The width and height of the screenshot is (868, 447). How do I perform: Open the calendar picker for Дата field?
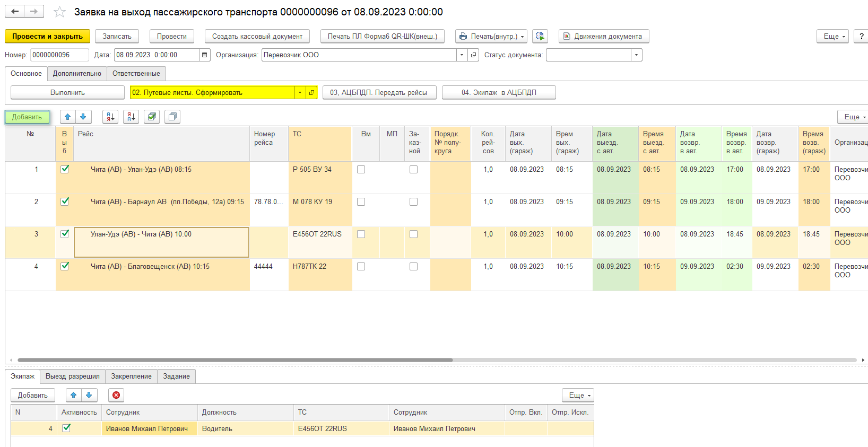(205, 55)
